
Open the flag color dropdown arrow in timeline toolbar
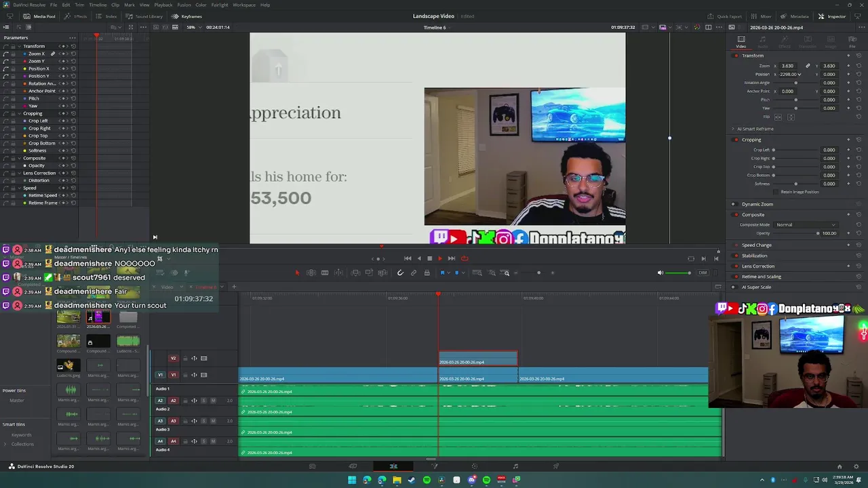pos(449,272)
